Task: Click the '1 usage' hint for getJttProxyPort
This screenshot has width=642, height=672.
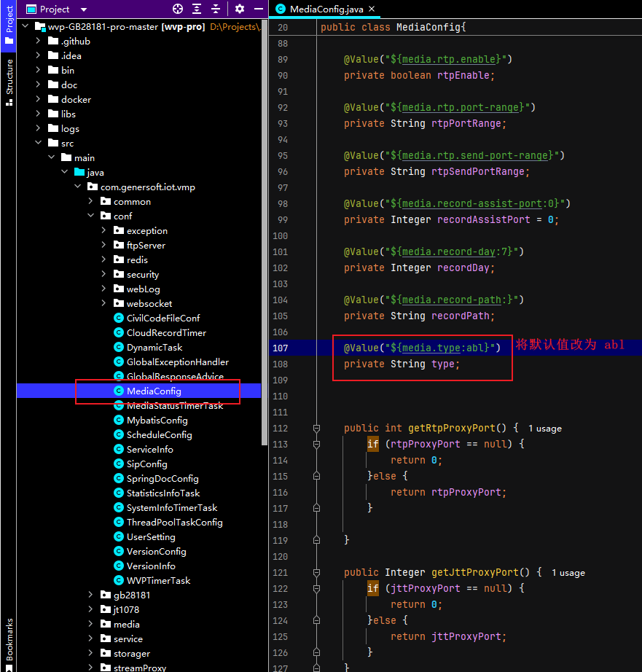Action: point(568,573)
